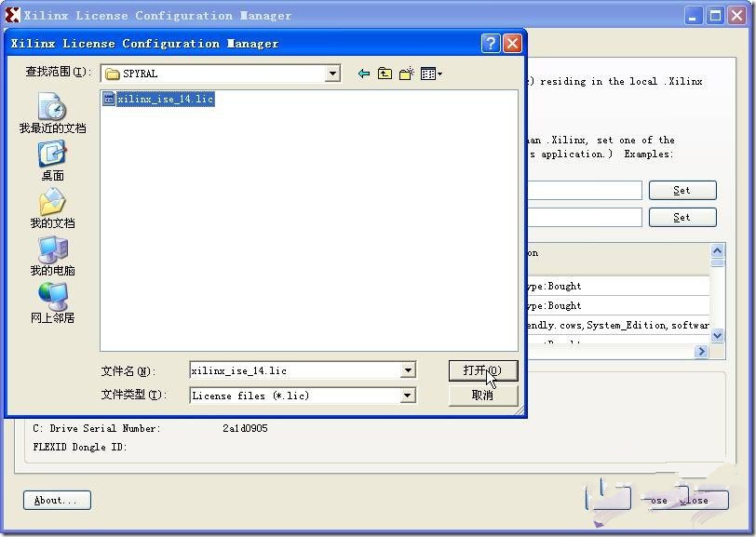Go up one folder level icon
Screen dimensions: 756x537
click(385, 74)
